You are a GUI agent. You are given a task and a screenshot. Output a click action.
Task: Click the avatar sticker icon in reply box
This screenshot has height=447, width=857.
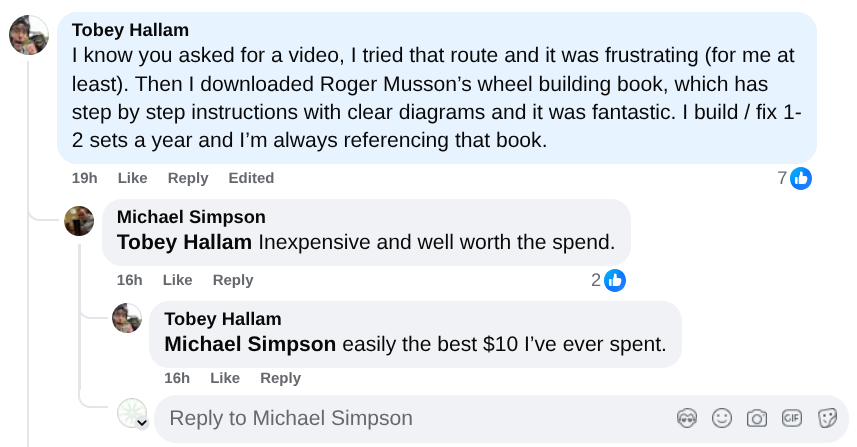click(x=686, y=418)
